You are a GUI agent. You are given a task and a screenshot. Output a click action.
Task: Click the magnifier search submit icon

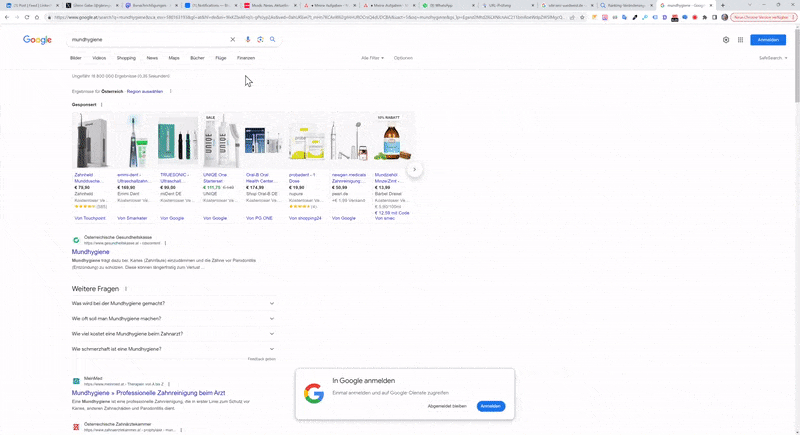coord(272,39)
